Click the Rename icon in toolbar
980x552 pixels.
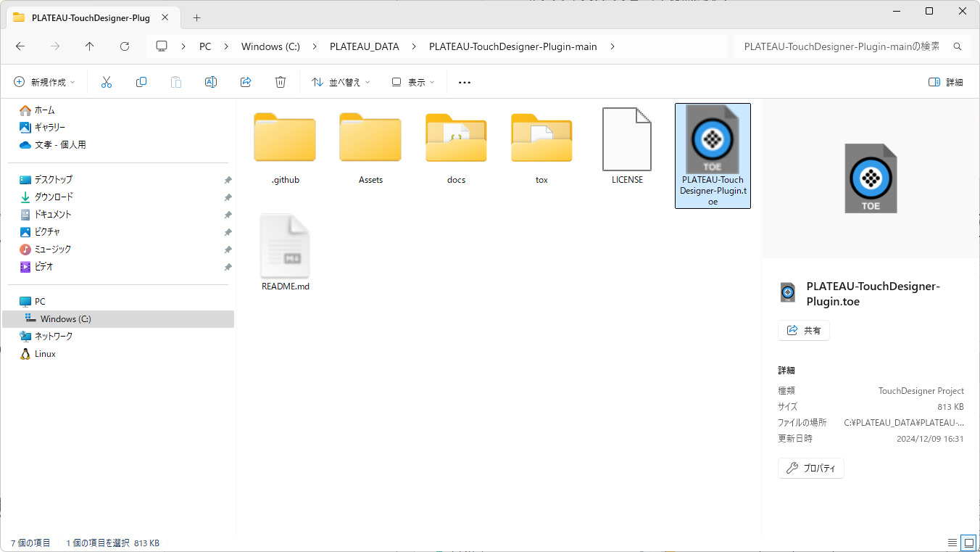tap(211, 82)
